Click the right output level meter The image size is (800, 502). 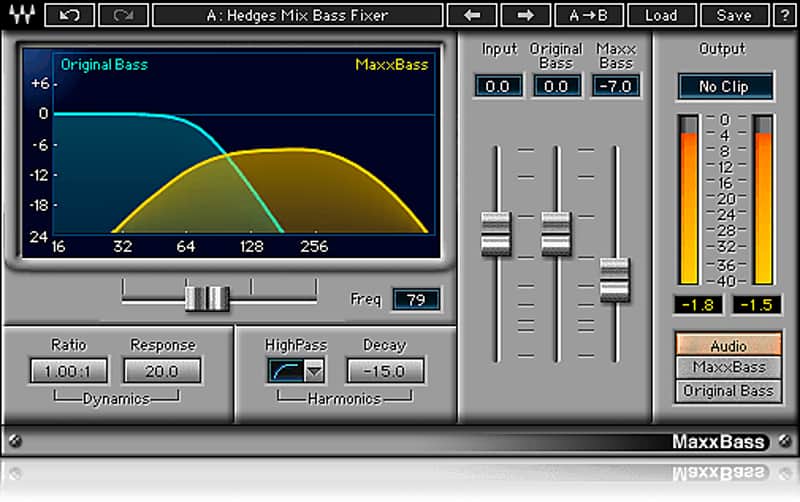coord(763,199)
